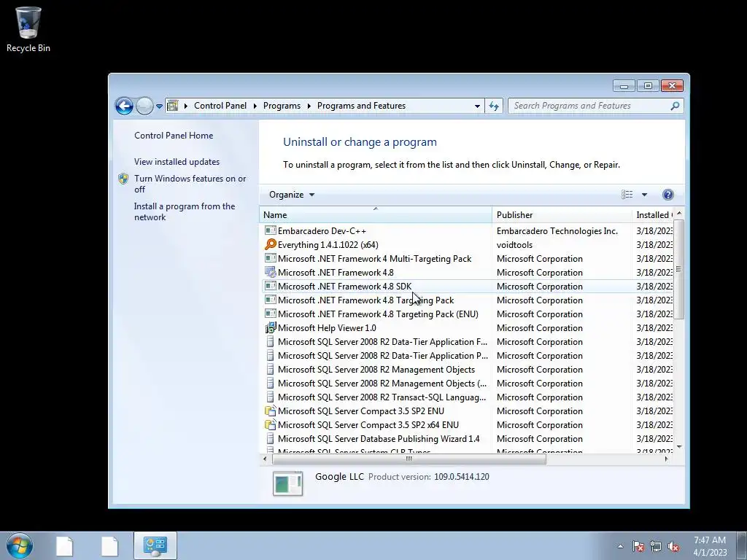Viewport: 747px width, 560px height.
Task: Open the recent pages dropdown arrow
Action: tap(159, 106)
